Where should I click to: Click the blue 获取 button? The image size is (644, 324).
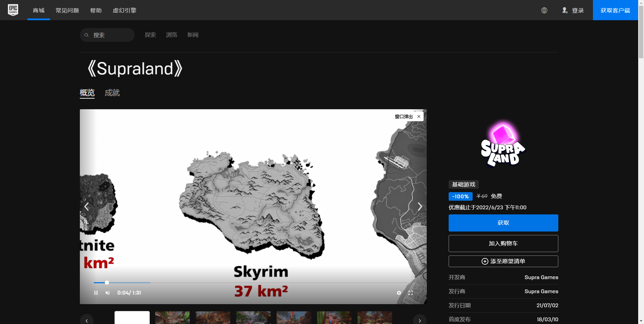pyautogui.click(x=503, y=223)
